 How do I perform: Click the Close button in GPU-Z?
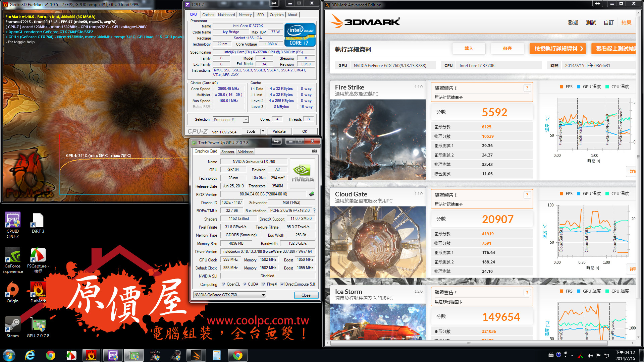tap(306, 295)
